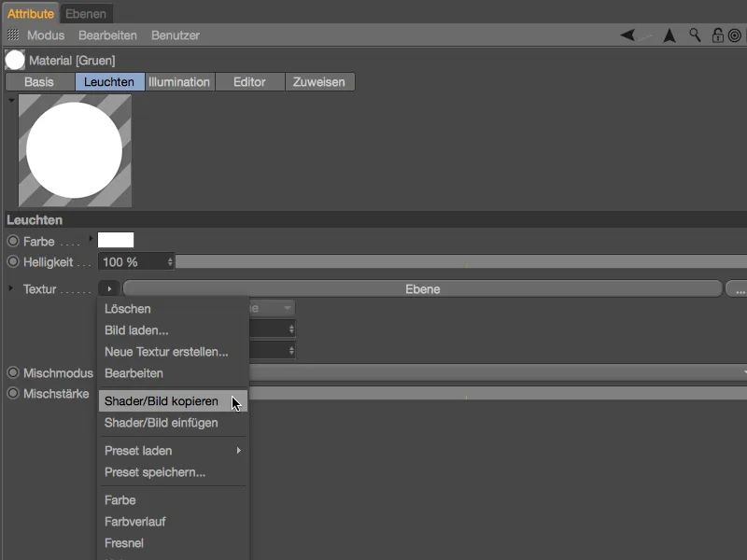
Task: Click the dotted grip icon beside Modus
Action: point(13,35)
